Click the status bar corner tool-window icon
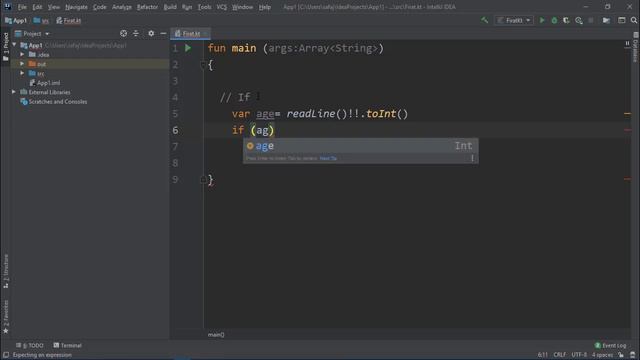Screen dimensions: 640x360 (x=6, y=355)
